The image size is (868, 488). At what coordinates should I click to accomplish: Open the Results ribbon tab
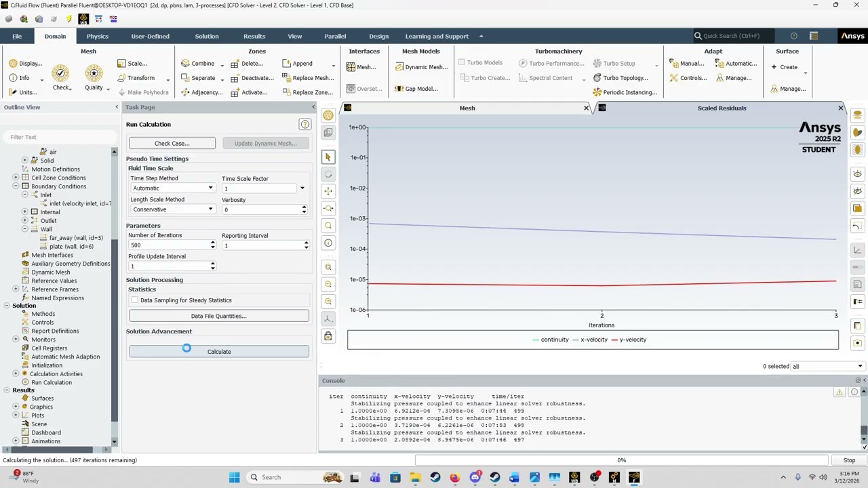pyautogui.click(x=254, y=36)
